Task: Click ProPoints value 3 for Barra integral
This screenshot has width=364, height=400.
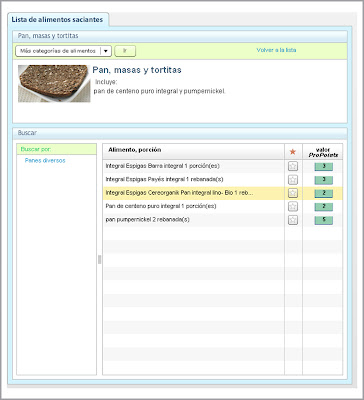Action: pos(323,166)
